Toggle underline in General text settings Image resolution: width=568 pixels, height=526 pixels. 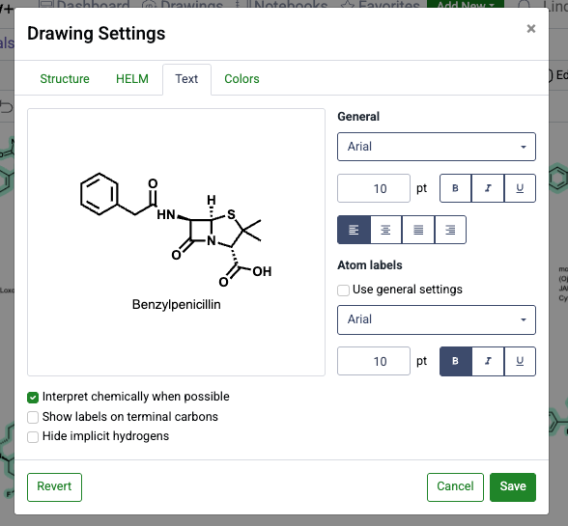click(x=520, y=188)
